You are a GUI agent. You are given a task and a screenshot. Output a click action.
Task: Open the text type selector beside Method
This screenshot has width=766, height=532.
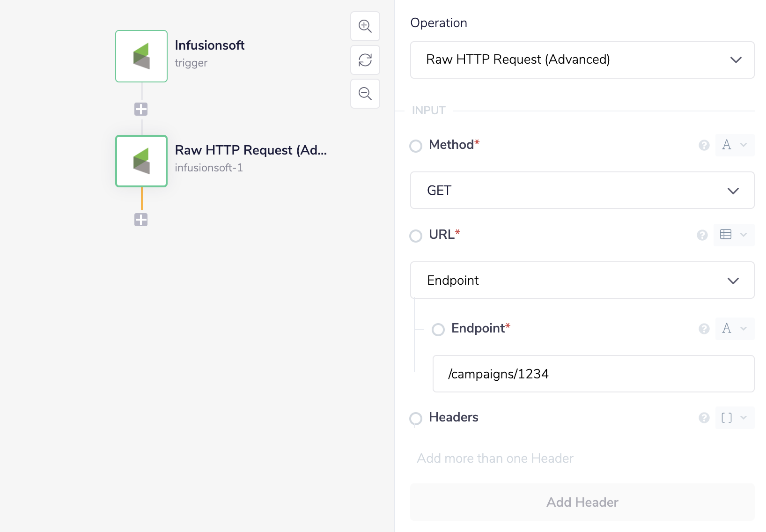click(x=734, y=145)
